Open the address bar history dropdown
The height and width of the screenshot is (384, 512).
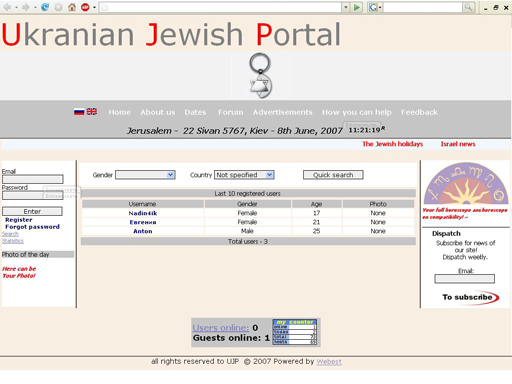coord(346,7)
